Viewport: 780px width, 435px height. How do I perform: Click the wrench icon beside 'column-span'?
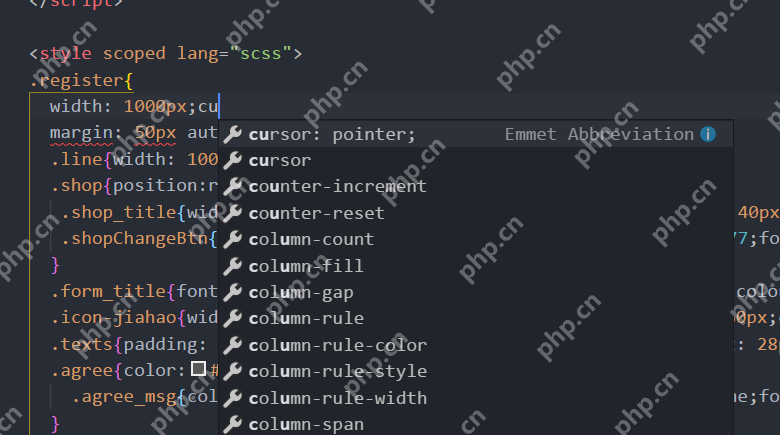click(x=232, y=424)
